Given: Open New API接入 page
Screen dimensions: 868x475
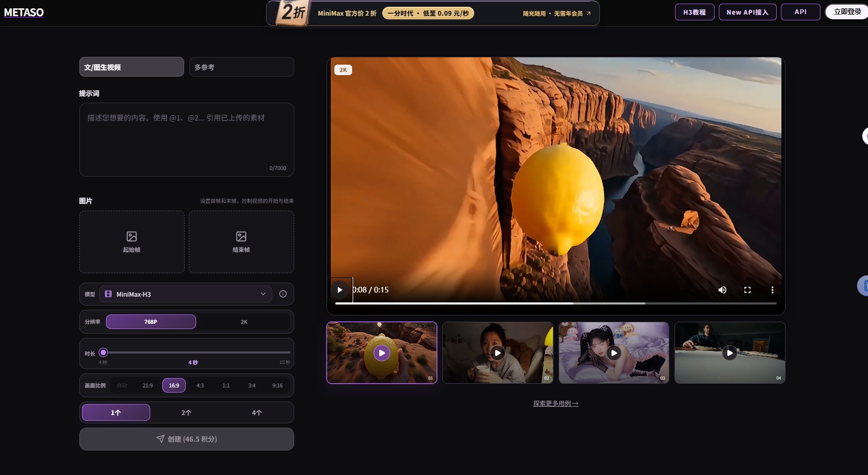Looking at the screenshot, I should 748,12.
